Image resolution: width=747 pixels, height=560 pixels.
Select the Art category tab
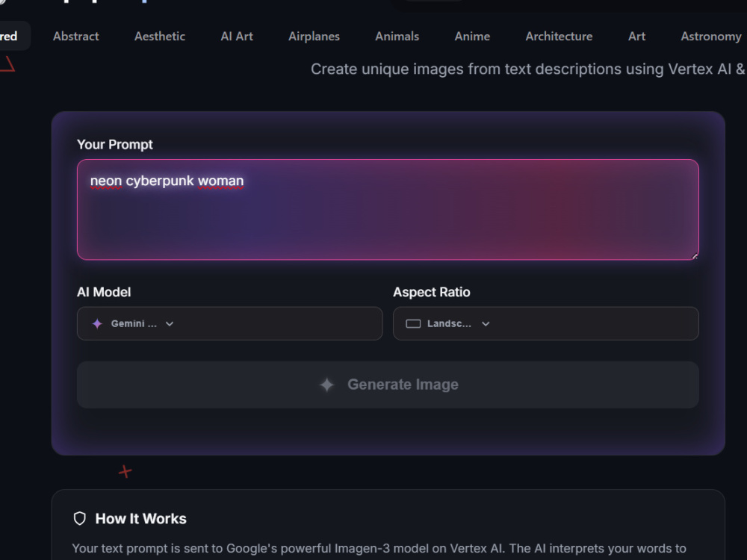[x=636, y=36]
